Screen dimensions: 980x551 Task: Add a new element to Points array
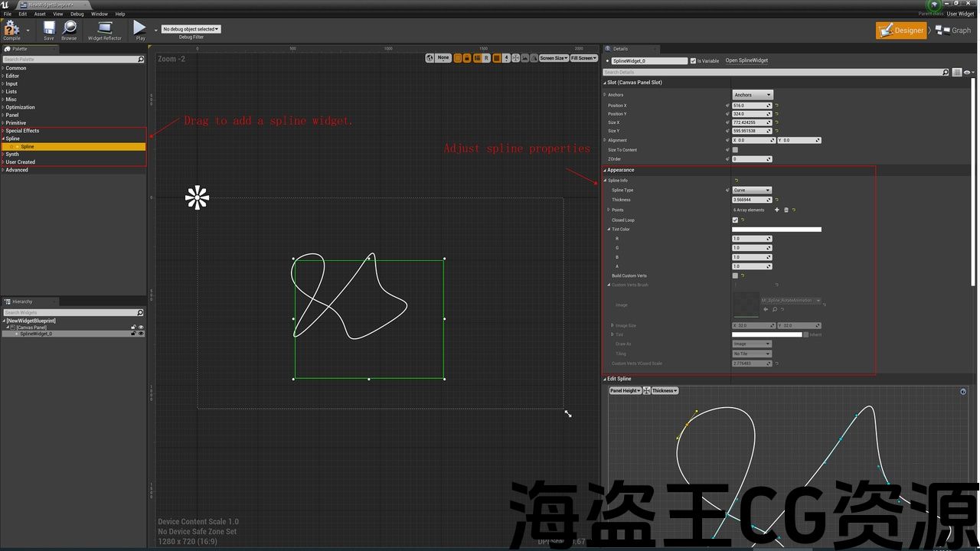pyautogui.click(x=776, y=210)
